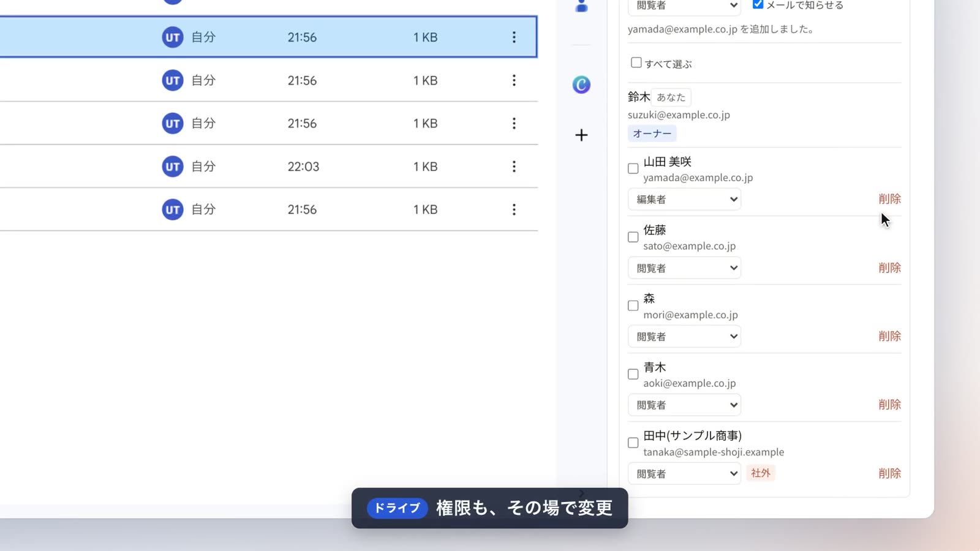
Task: Select the 佐藤 checkbox
Action: pos(633,237)
